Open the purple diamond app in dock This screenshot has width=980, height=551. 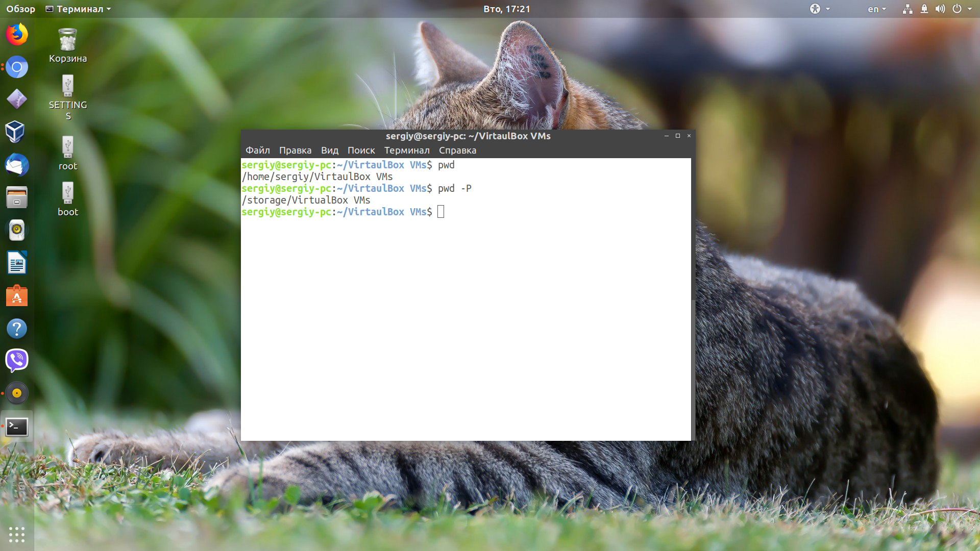pyautogui.click(x=17, y=99)
